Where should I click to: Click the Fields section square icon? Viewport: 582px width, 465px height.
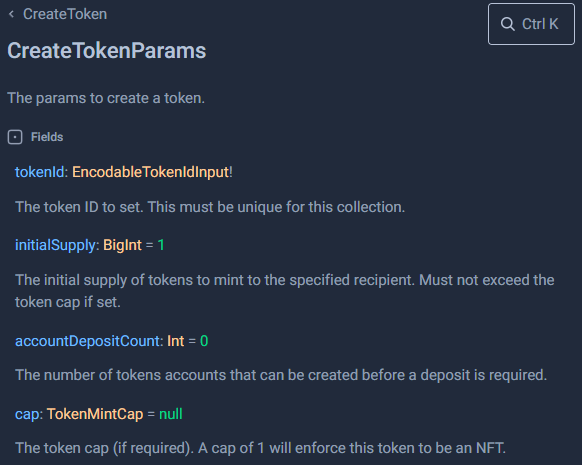pos(15,137)
